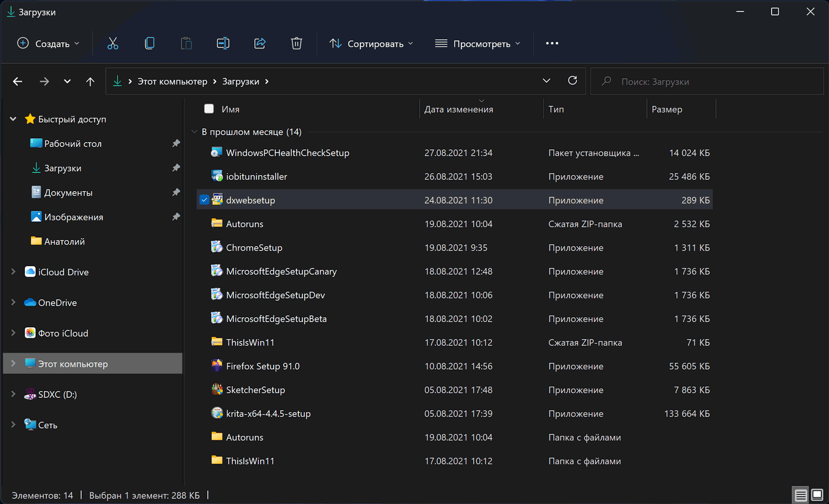The image size is (829, 504).
Task: Collapse the 'В прошлом месяце' group
Action: tap(194, 132)
